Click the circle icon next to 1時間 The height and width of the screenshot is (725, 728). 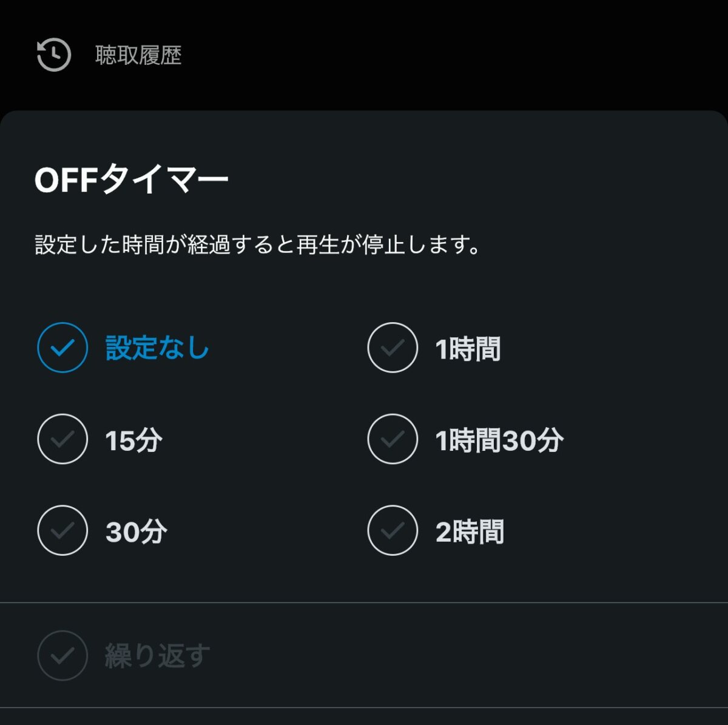392,348
